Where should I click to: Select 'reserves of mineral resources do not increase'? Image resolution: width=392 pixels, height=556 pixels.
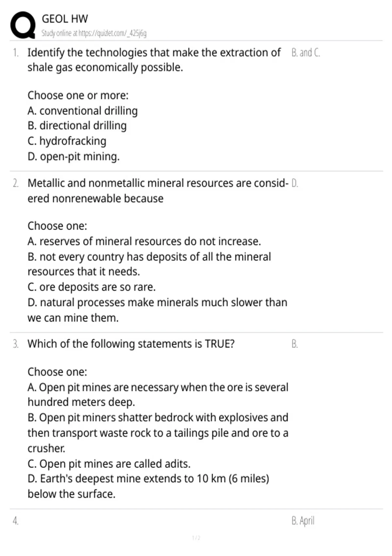[144, 241]
